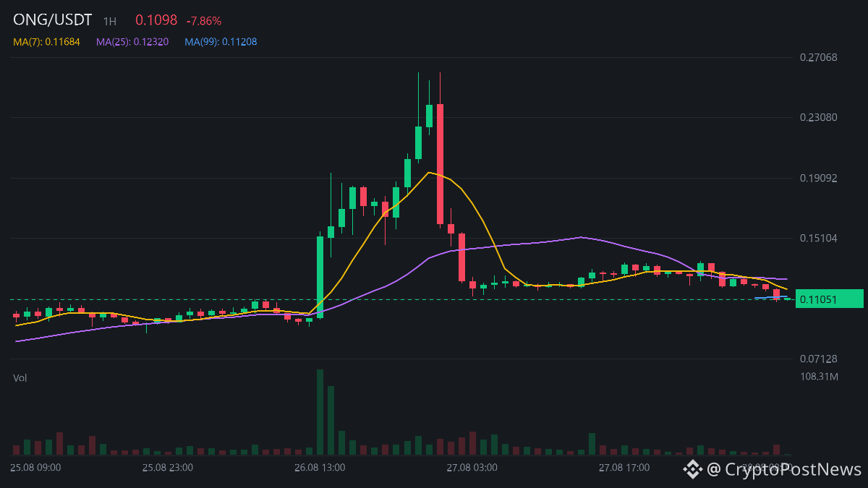Select the MA(25) indicator label
This screenshot has height=488, width=868.
pyautogui.click(x=132, y=42)
